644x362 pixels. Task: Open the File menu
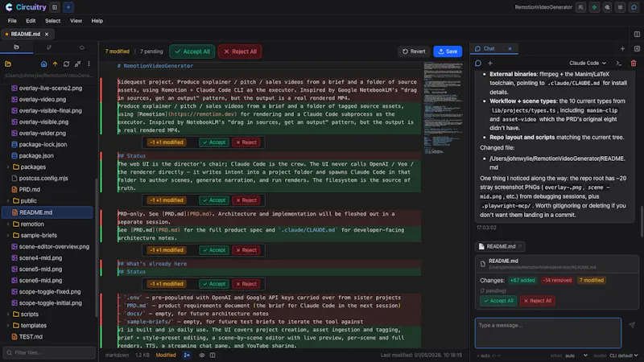click(x=12, y=21)
